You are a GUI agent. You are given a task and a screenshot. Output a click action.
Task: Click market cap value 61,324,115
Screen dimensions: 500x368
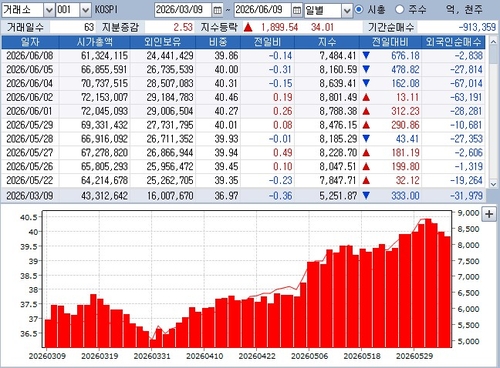(104, 56)
